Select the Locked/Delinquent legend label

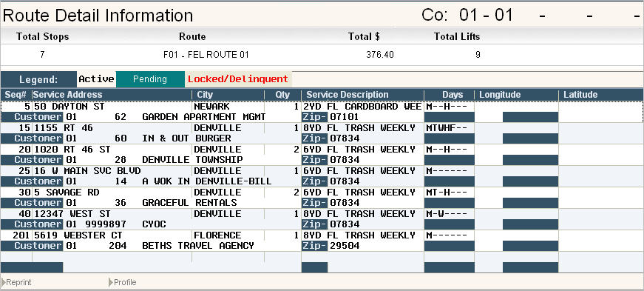pyautogui.click(x=238, y=79)
